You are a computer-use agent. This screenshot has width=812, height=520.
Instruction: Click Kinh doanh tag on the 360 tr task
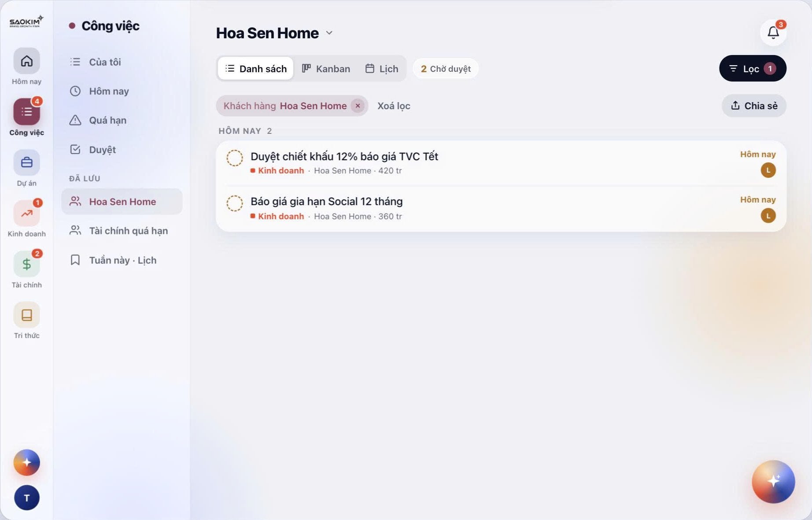point(277,216)
